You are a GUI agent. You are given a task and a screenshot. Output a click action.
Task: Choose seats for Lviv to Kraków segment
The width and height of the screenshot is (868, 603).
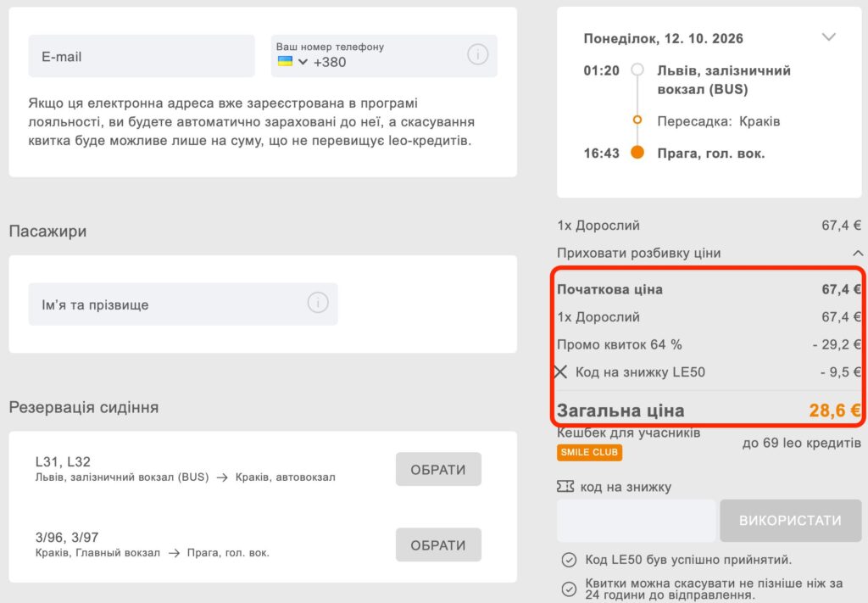438,469
